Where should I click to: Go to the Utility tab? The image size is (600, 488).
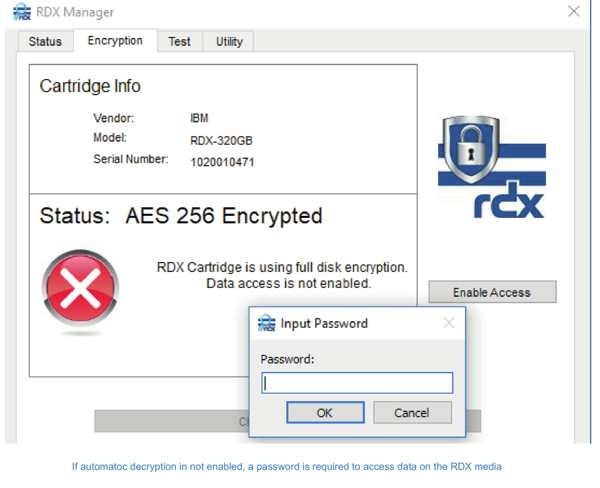coord(229,41)
